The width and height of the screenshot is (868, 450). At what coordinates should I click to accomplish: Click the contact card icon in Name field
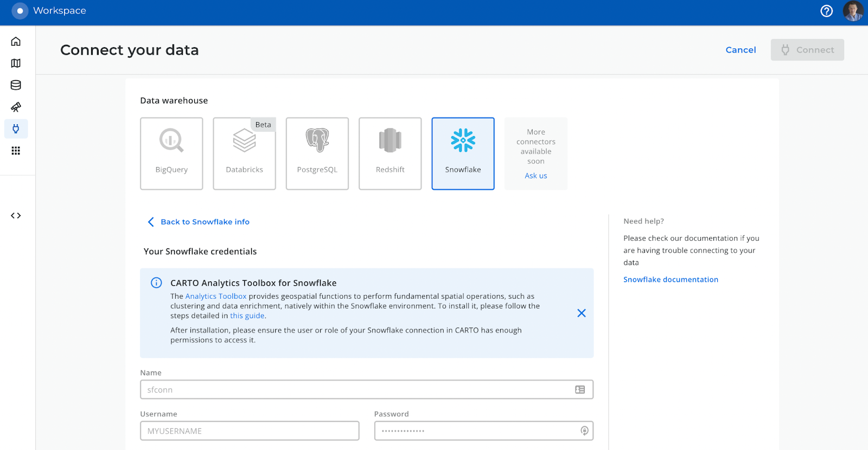coord(580,389)
